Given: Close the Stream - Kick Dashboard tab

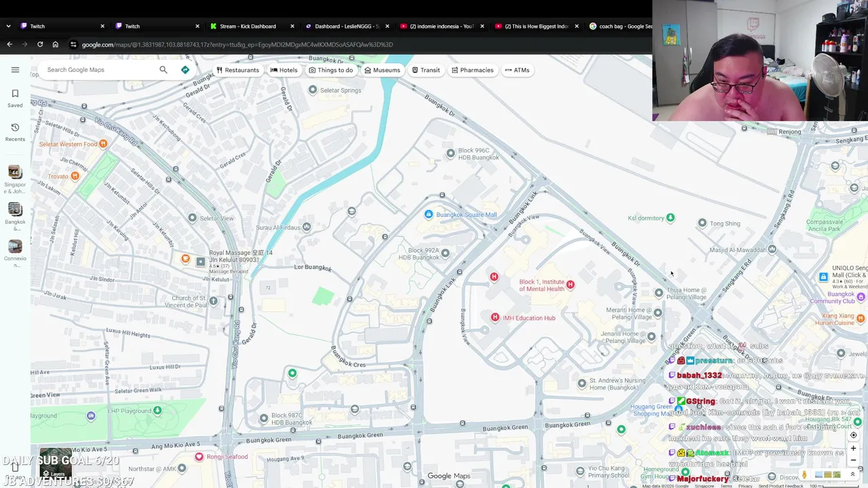Looking at the screenshot, I should coord(292,26).
